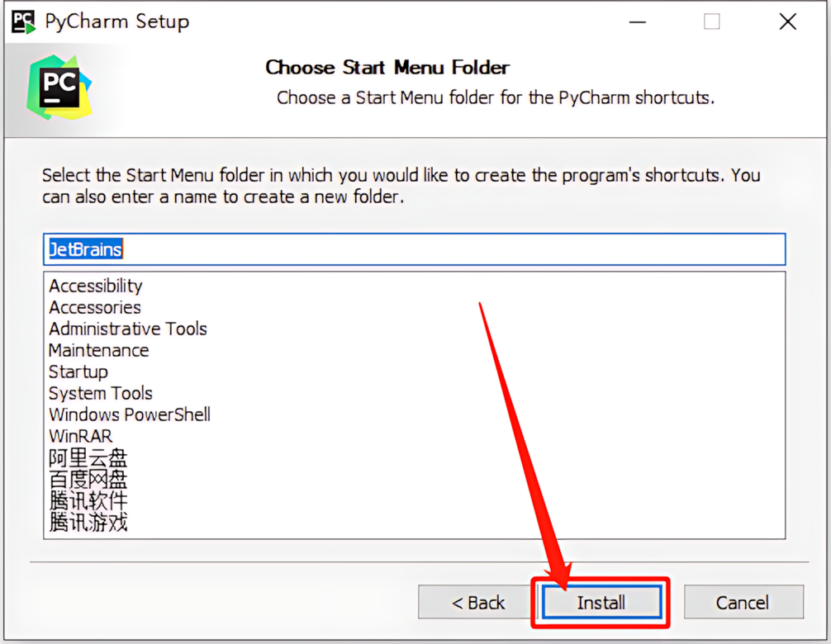Click the Install button
This screenshot has width=831, height=644.
point(601,602)
